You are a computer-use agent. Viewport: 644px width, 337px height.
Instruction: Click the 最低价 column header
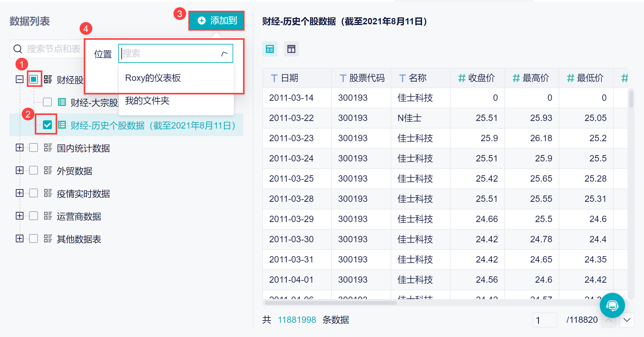[586, 78]
